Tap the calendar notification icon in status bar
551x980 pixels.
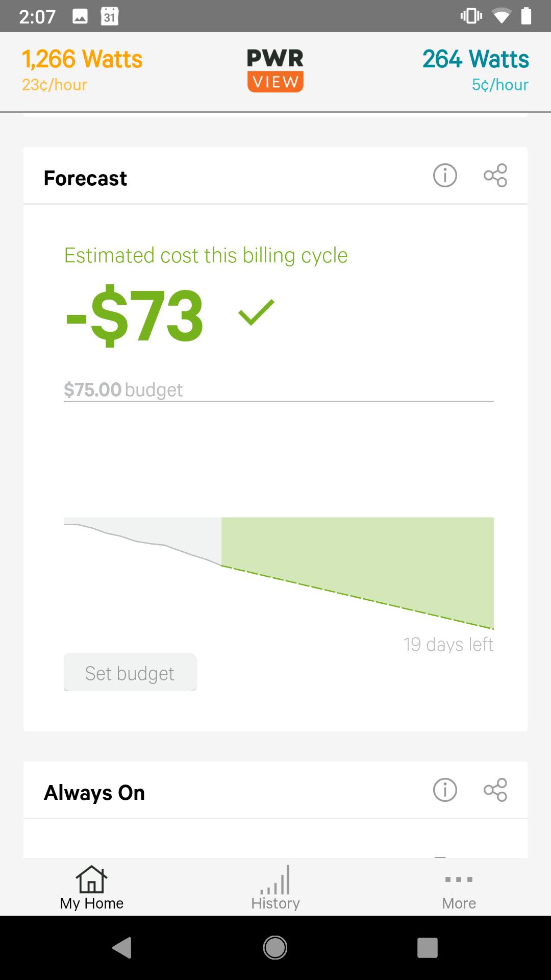(110, 16)
